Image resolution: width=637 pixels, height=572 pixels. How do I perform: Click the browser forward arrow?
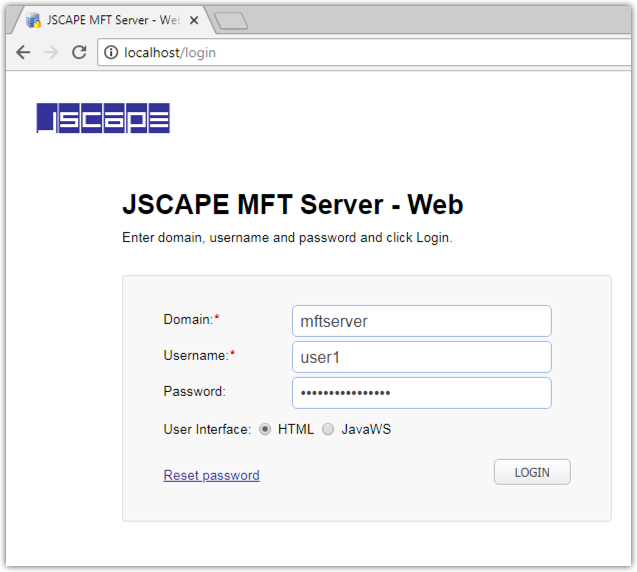tap(51, 53)
